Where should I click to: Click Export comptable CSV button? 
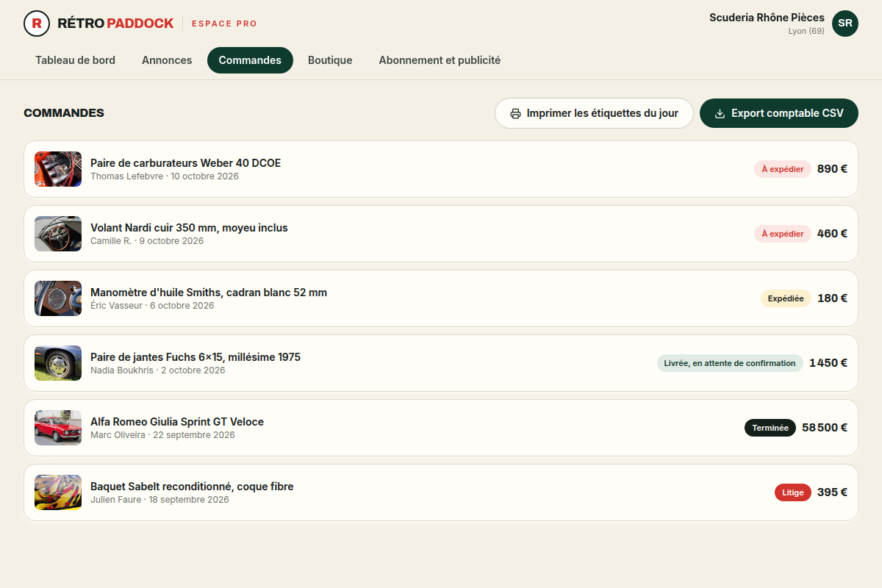click(779, 113)
